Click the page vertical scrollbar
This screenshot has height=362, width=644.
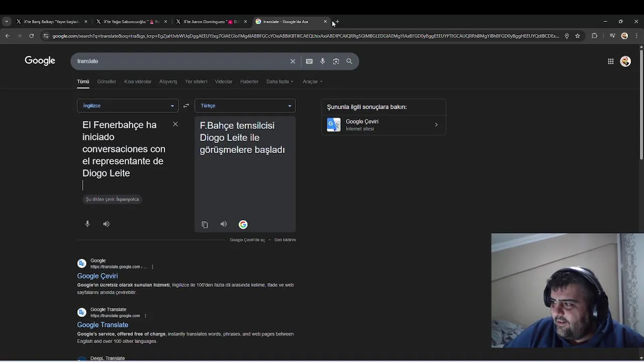641,104
